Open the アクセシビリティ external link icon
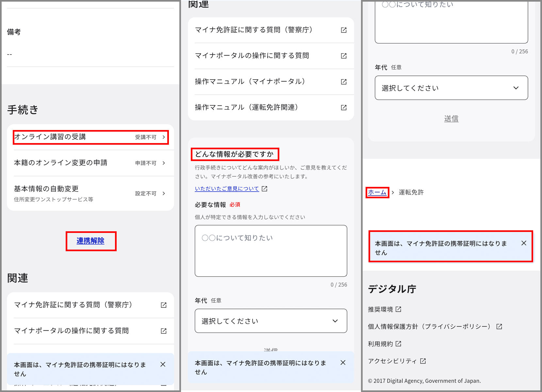The image size is (542, 392). click(423, 361)
